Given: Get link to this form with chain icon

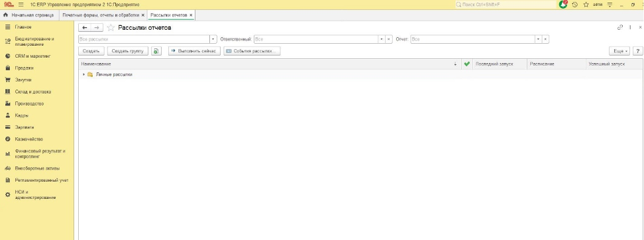Looking at the screenshot, I should click(619, 27).
